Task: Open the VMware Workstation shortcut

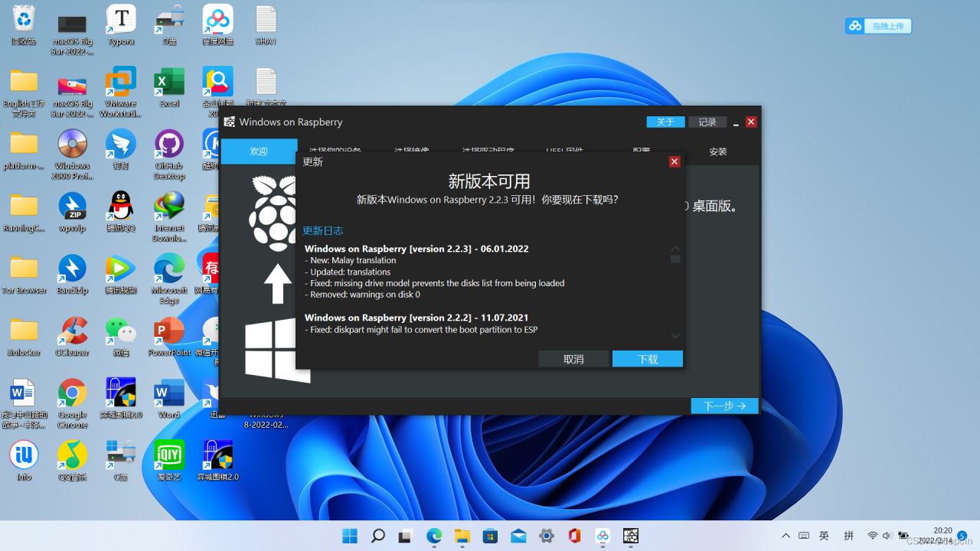Action: pos(121,93)
